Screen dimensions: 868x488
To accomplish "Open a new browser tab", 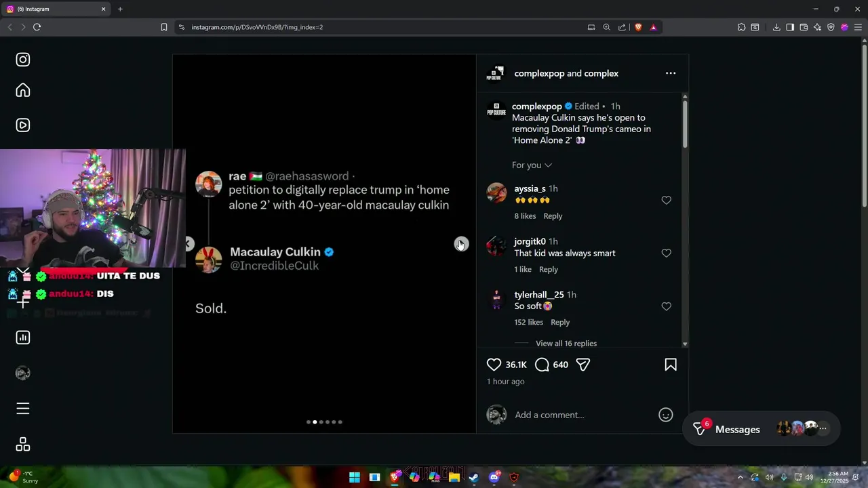I will click(120, 9).
